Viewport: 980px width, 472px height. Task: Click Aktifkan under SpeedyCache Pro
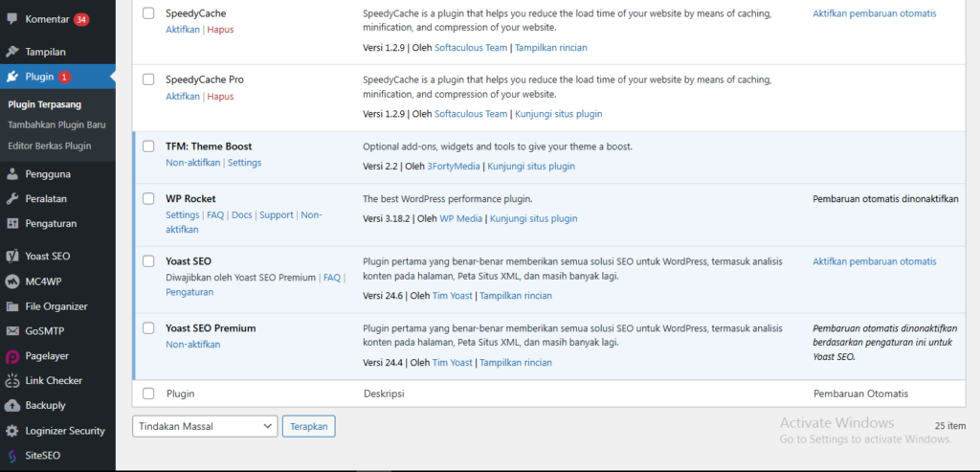pyautogui.click(x=183, y=97)
